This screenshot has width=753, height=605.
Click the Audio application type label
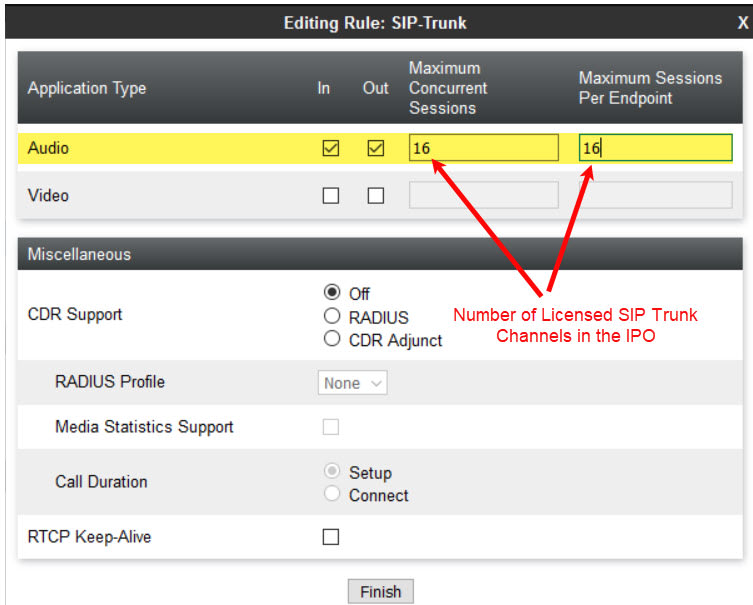48,148
